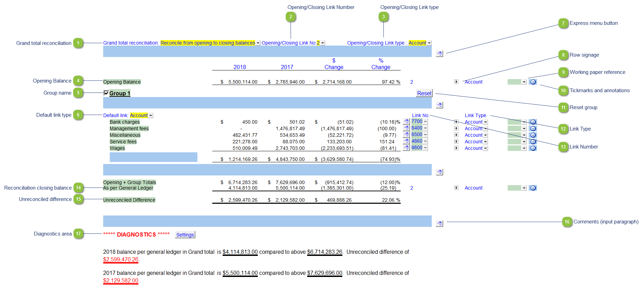This screenshot has height=288, width=644.
Task: Click the plus row sign on Opening Balance row
Action: [456, 82]
